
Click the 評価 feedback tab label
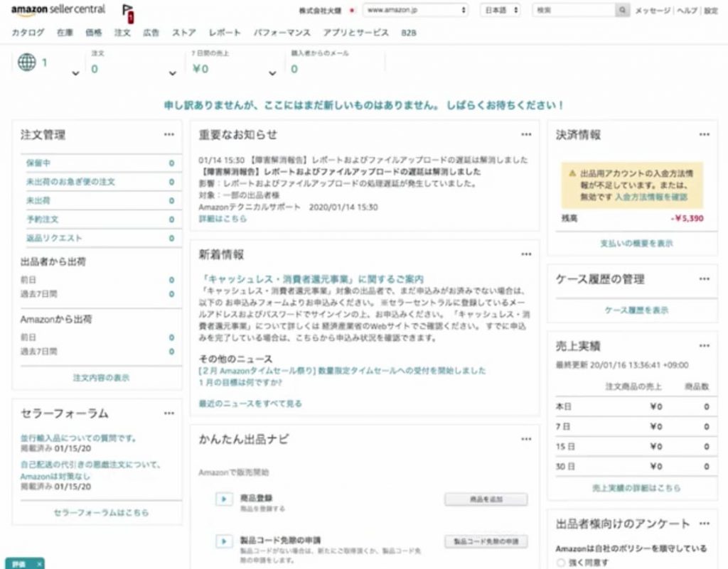click(x=18, y=564)
